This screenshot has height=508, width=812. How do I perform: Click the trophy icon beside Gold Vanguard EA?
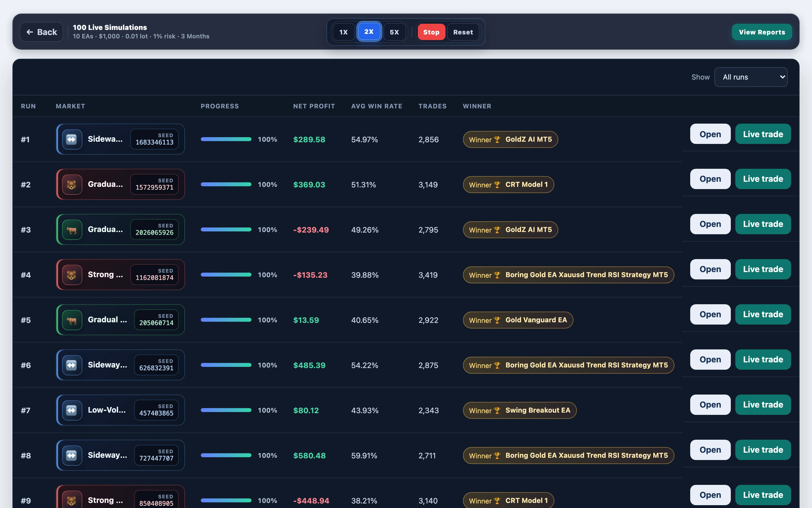[497, 320]
